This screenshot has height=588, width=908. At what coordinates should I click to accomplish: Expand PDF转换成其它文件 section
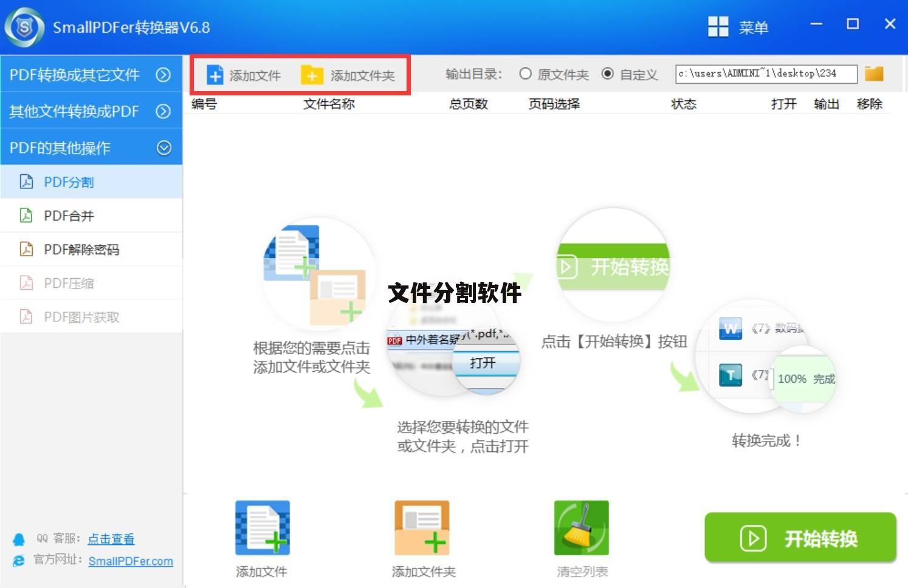pyautogui.click(x=91, y=74)
